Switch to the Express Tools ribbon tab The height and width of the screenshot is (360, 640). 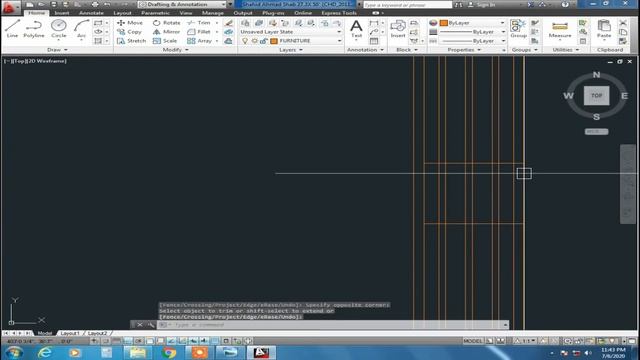tap(339, 13)
